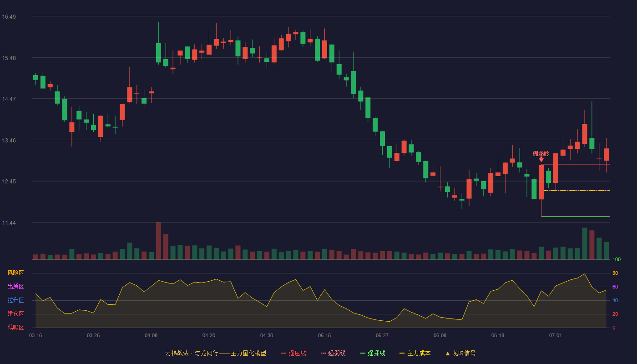Click the 100 indicator scale value
The height and width of the screenshot is (364, 637).
[x=617, y=260]
